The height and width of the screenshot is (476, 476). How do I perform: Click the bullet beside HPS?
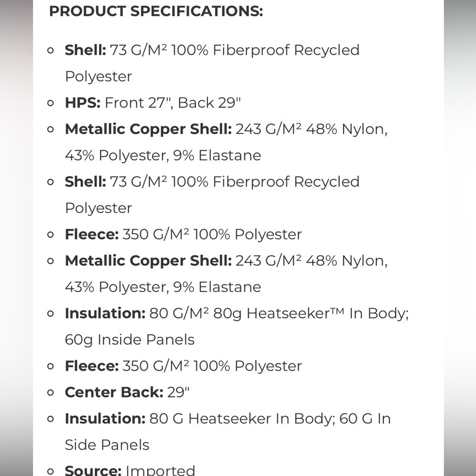coord(51,103)
